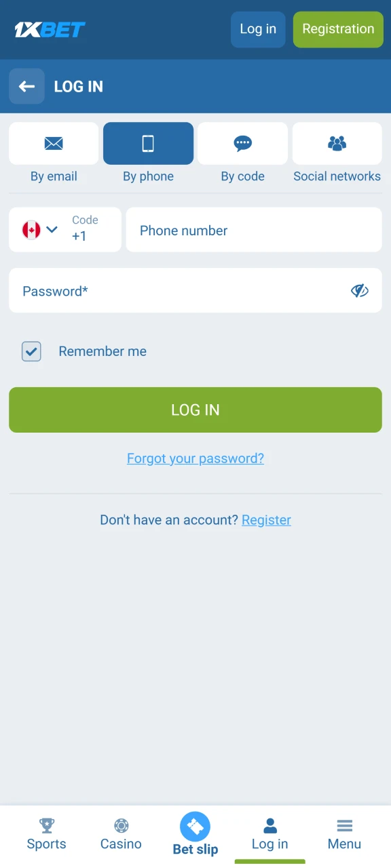Click the speech bubble icon for code login

coord(242,143)
